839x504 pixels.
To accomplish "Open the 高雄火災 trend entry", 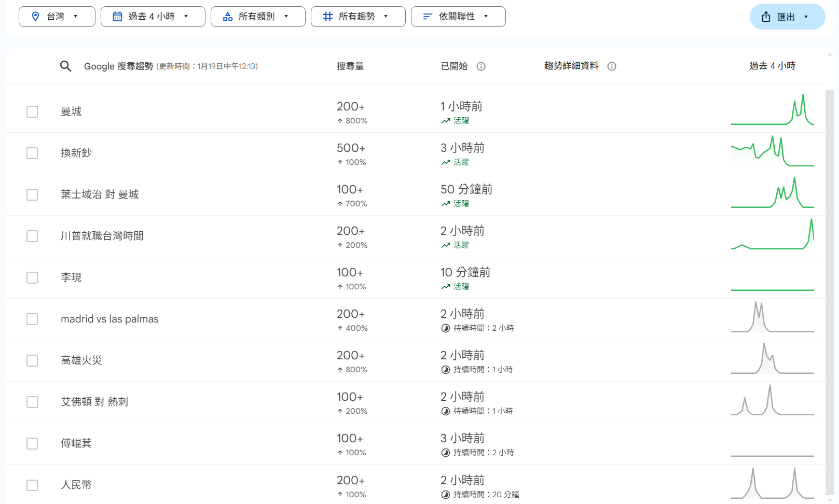I will coord(81,360).
